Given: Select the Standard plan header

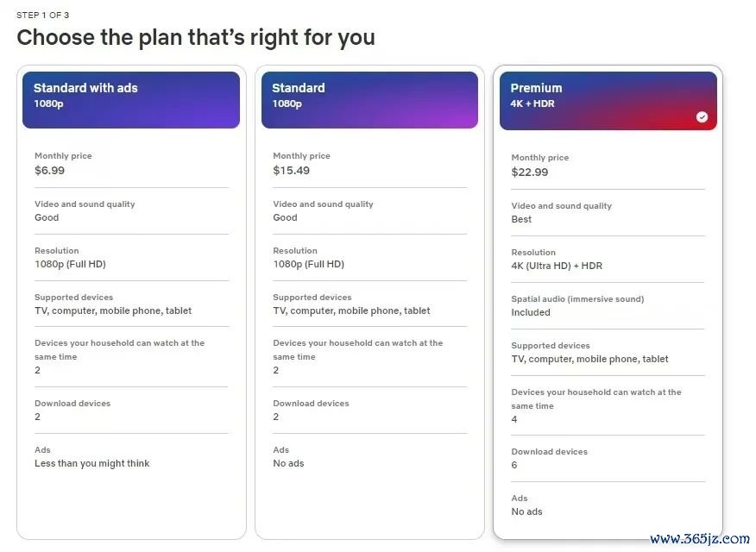Looking at the screenshot, I should 370,100.
